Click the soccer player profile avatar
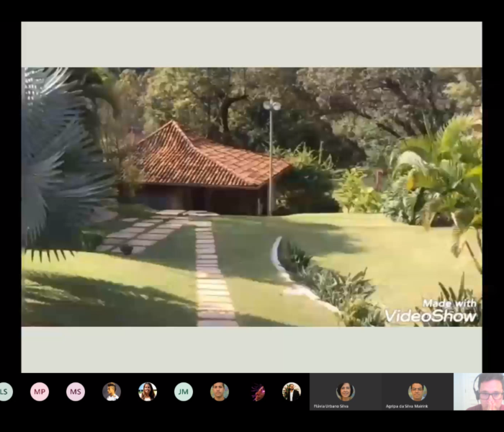The width and height of the screenshot is (504, 432). pyautogui.click(x=112, y=391)
